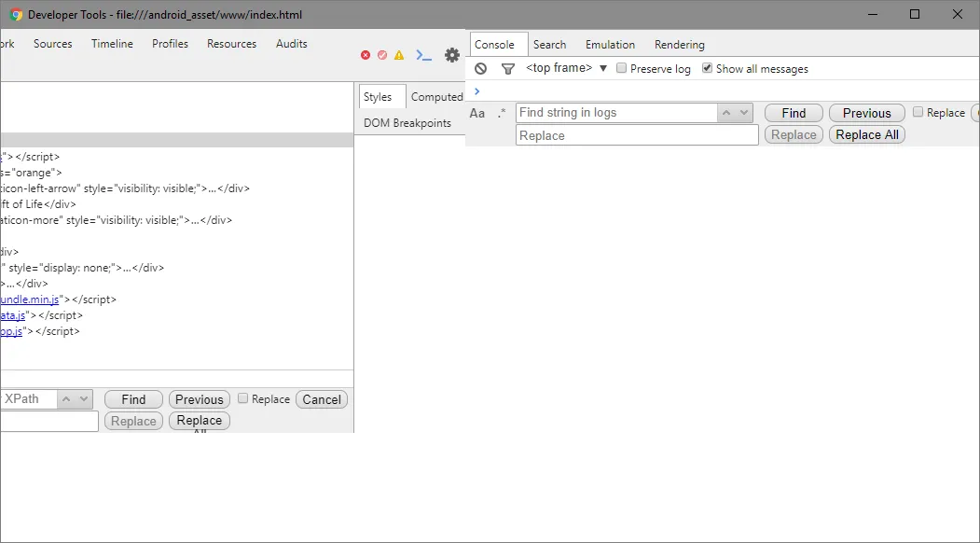Open the top frame context dropdown
Viewport: 980px width, 543px height.
pyautogui.click(x=567, y=68)
